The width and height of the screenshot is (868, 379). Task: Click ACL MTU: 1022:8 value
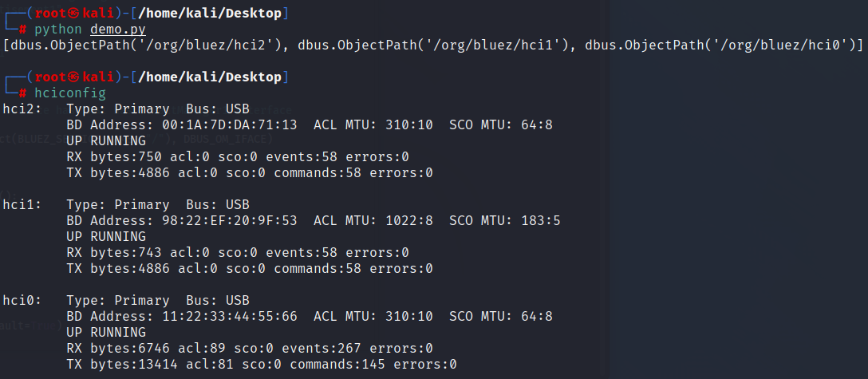tap(373, 221)
